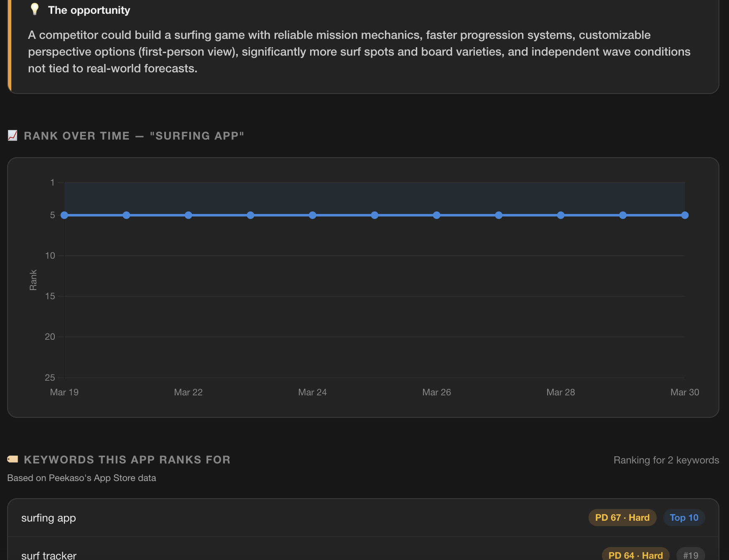729x560 pixels.
Task: Click the 'Top 10' rank badge
Action: pos(684,518)
